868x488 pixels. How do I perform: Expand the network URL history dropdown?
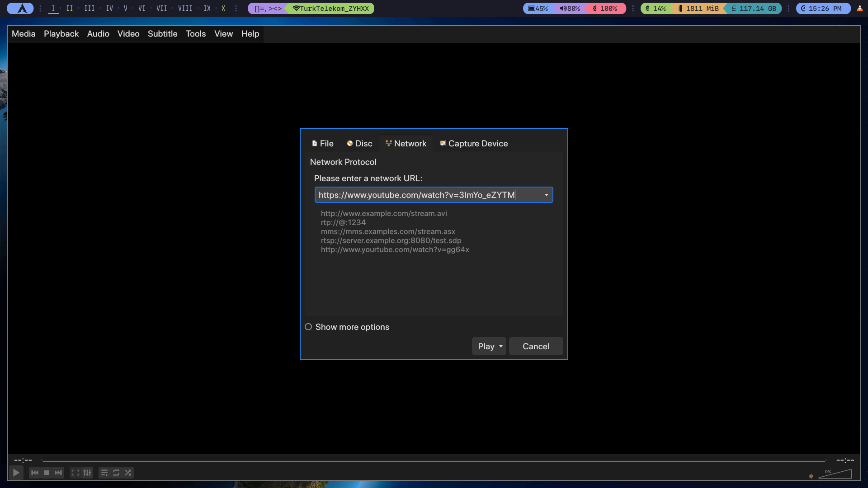click(x=546, y=195)
